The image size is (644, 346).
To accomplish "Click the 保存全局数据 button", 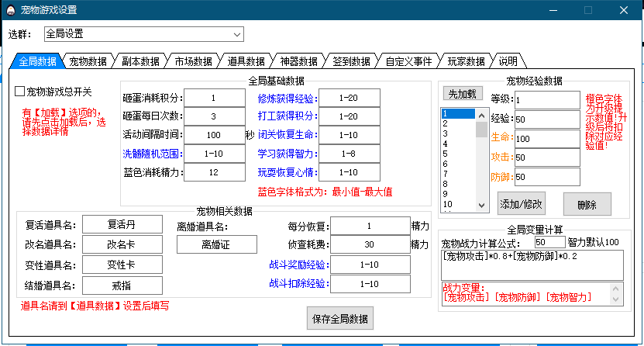I will 341,318.
